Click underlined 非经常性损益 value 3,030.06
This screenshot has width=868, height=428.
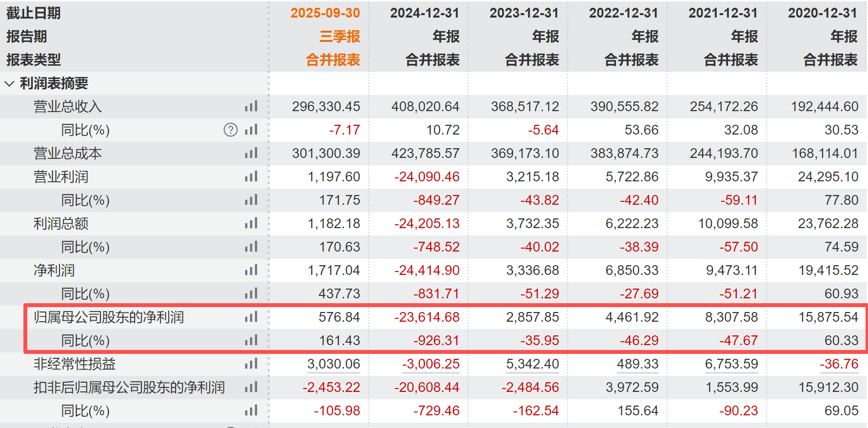point(334,364)
